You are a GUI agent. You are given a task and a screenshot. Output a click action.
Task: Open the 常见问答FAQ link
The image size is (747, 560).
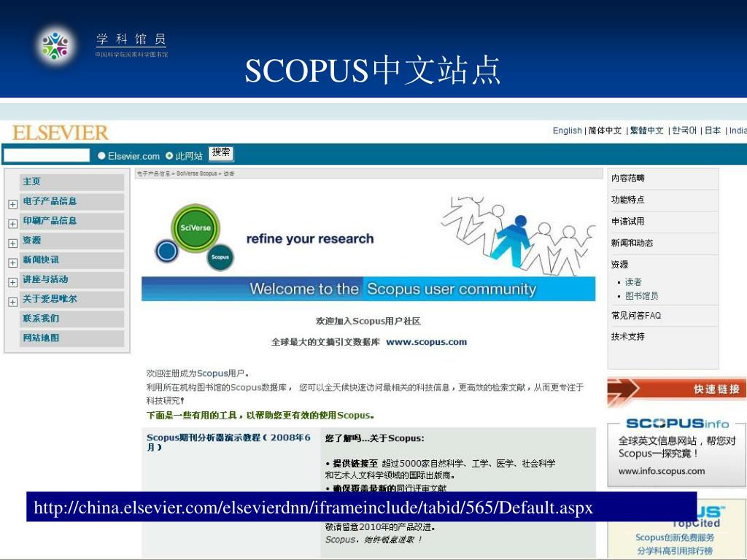tap(636, 315)
